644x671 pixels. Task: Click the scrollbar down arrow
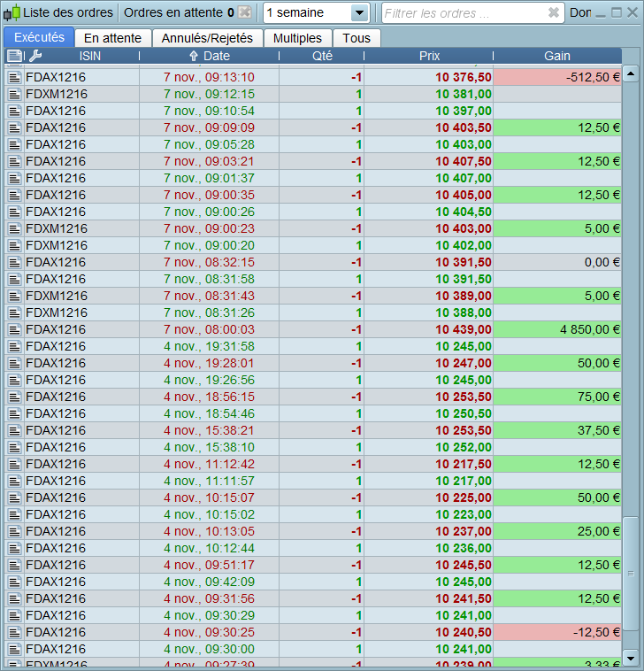click(x=631, y=658)
